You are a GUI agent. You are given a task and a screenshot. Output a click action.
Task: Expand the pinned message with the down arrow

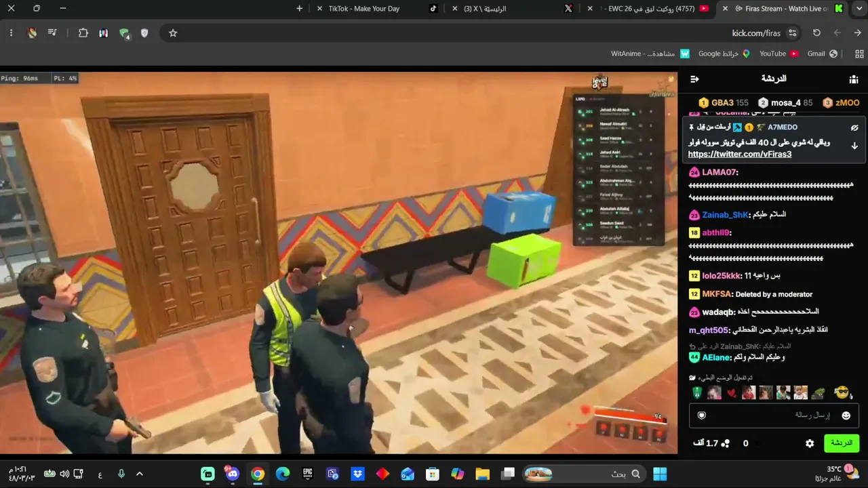pos(854,145)
